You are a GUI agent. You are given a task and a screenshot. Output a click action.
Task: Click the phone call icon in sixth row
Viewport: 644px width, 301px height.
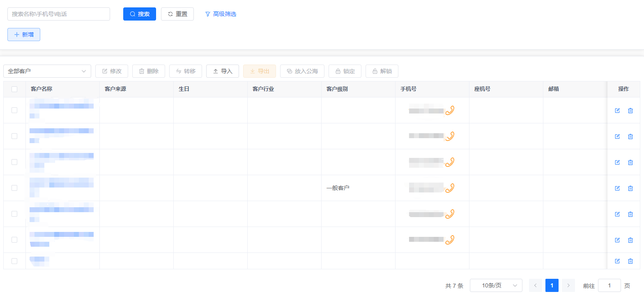[450, 240]
